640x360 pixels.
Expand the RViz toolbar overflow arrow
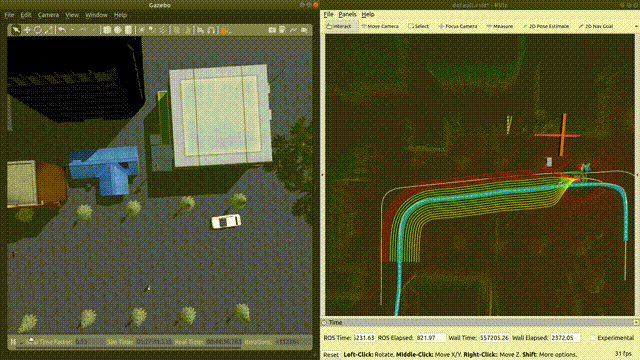636,26
